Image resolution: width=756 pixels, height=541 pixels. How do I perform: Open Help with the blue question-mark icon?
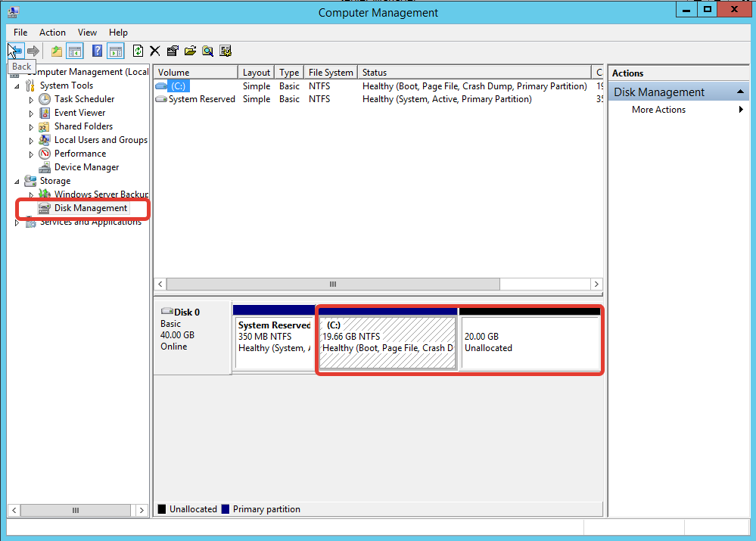click(97, 51)
